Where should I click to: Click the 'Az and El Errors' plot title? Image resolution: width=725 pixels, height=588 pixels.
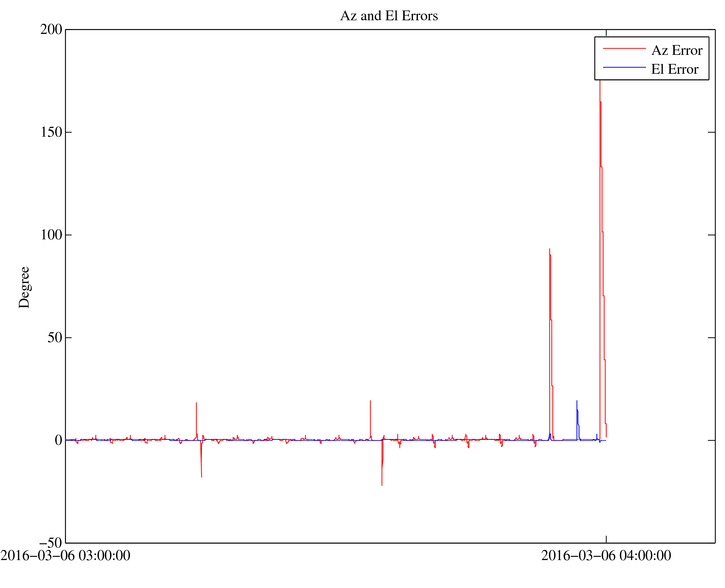(389, 16)
